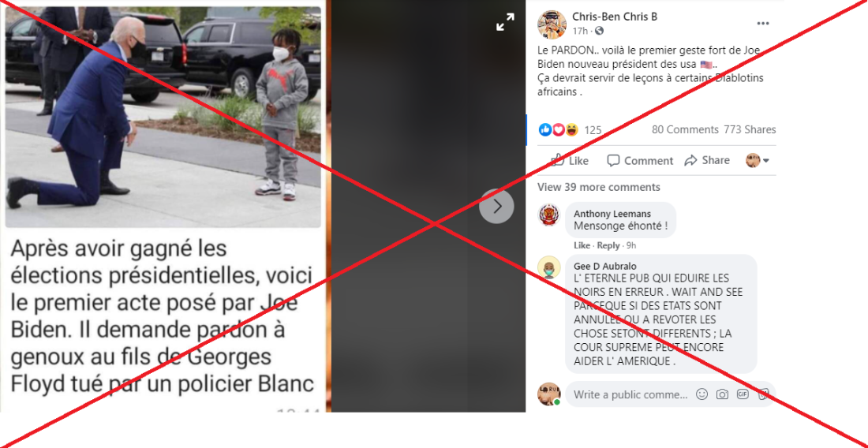The width and height of the screenshot is (868, 448).
Task: Insert an emoji in comment
Action: (x=702, y=394)
